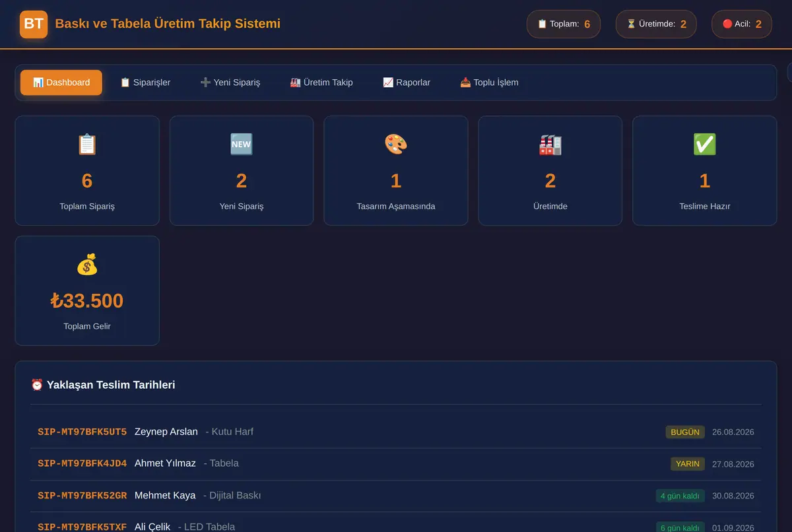
Task: Open order SIP-MT97BFK52GR
Action: click(x=82, y=495)
